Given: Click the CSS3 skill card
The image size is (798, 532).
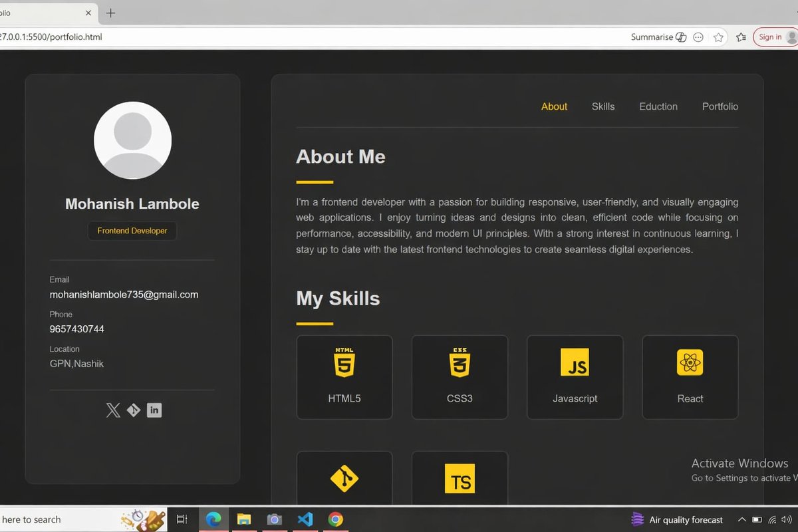Looking at the screenshot, I should (x=460, y=377).
